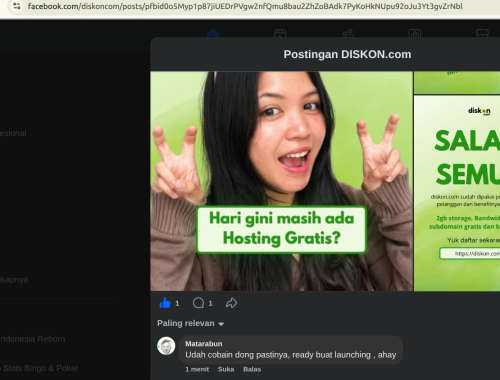Open the Friends tab icon
This screenshot has width=500, height=380.
(348, 33)
